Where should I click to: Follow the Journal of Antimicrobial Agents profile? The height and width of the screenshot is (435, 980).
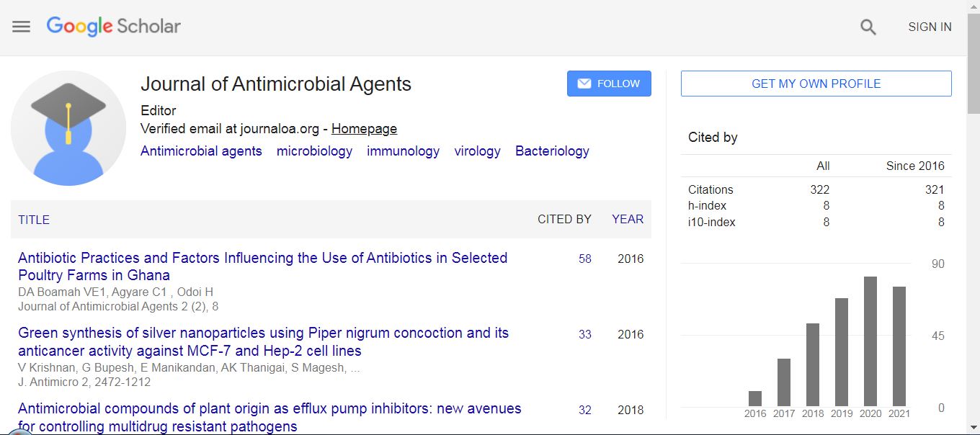609,84
